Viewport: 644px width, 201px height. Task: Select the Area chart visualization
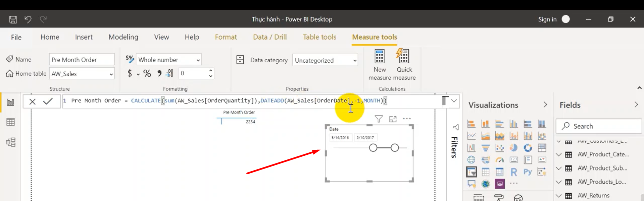click(486, 136)
